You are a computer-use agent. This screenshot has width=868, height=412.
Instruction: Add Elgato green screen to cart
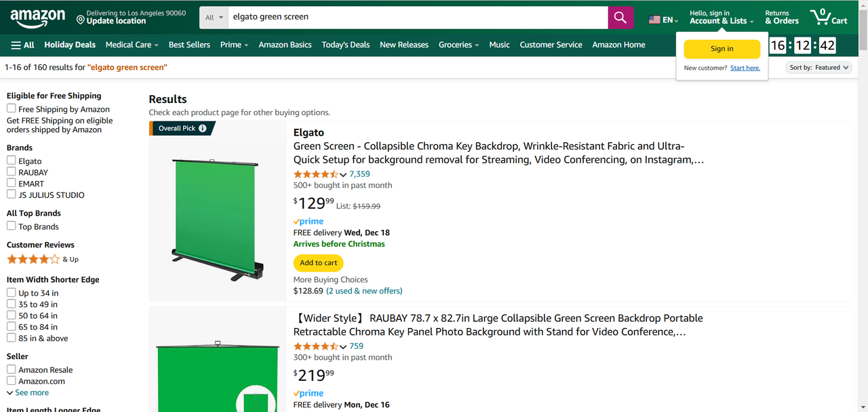(319, 263)
